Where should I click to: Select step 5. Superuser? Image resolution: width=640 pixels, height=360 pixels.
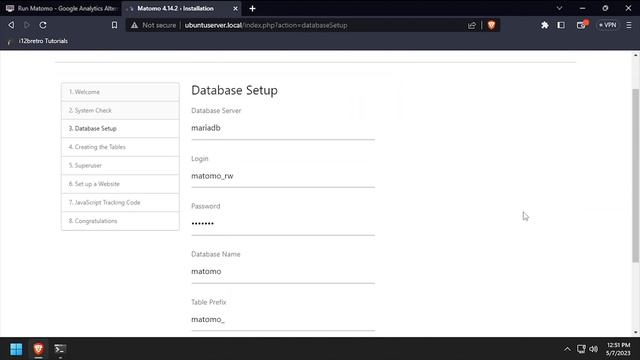tap(120, 165)
